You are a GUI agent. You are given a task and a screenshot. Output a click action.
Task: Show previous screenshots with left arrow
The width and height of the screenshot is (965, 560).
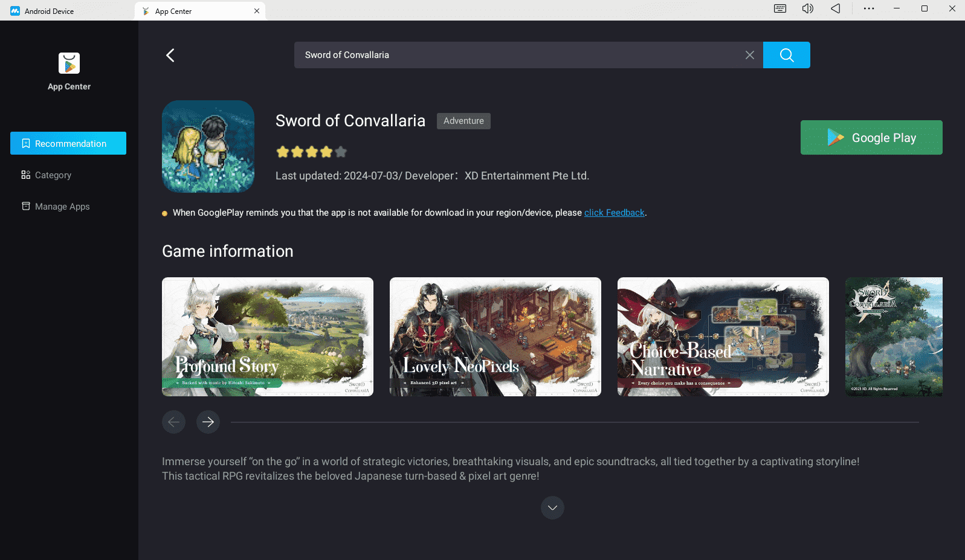point(173,422)
